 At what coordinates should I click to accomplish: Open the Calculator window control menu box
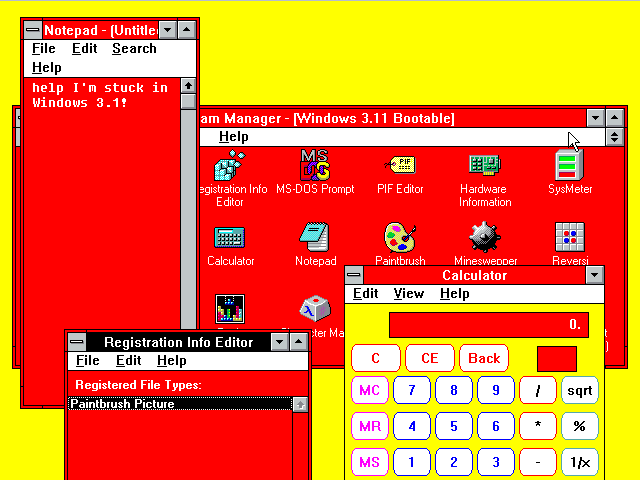[x=354, y=275]
